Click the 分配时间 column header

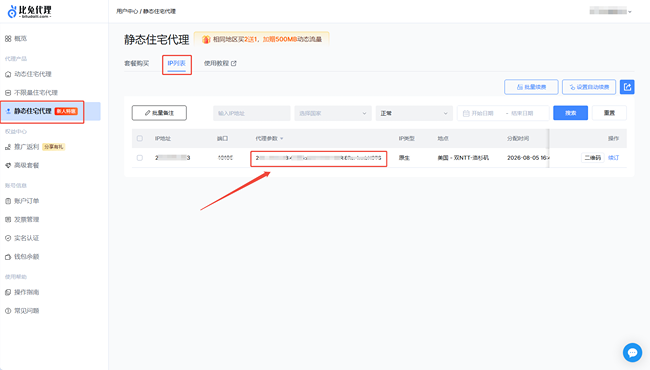pos(518,138)
